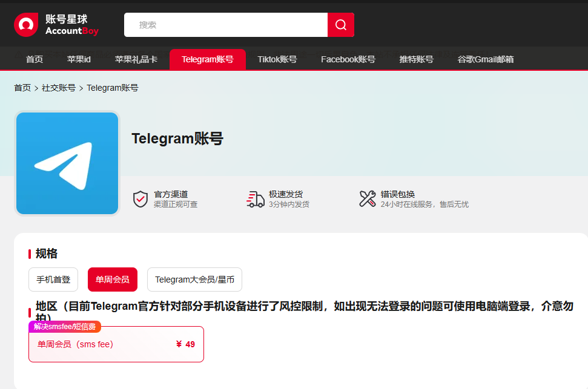Viewport: 588px width, 389px height.
Task: Open the Facebook账号 menu item
Action: tap(348, 59)
